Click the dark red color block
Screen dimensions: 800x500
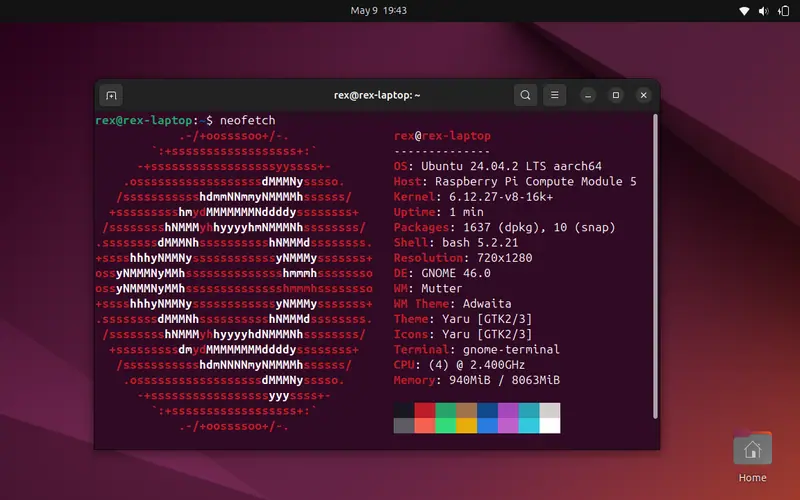coord(424,410)
